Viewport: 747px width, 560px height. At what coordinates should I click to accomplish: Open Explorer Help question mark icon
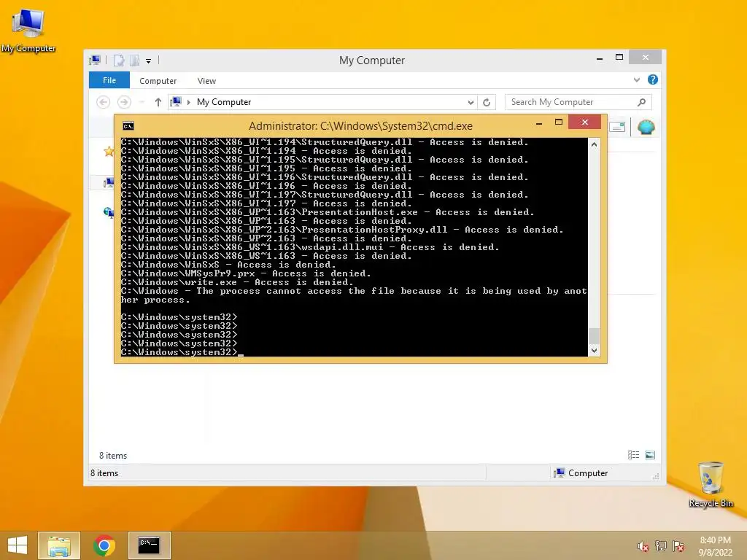pos(653,79)
